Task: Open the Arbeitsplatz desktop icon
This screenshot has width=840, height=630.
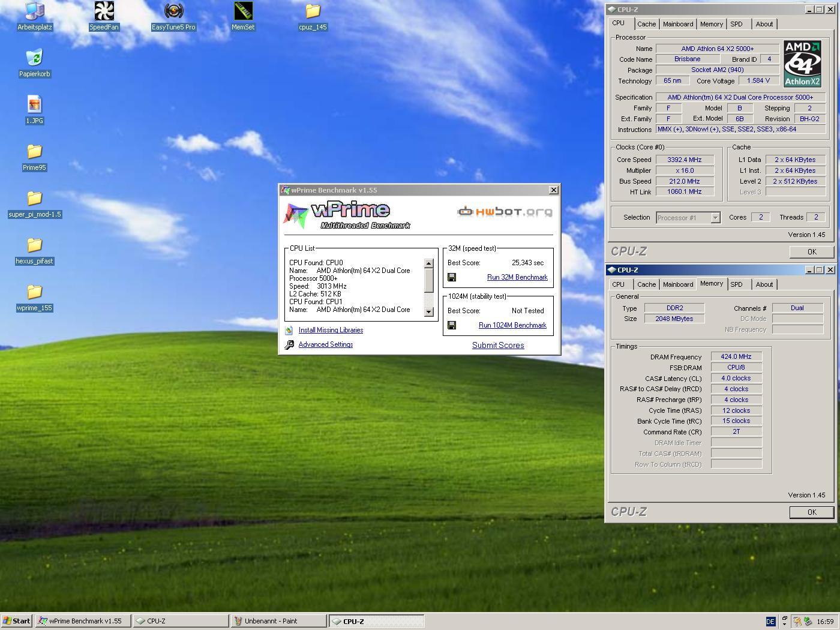Action: (35, 16)
